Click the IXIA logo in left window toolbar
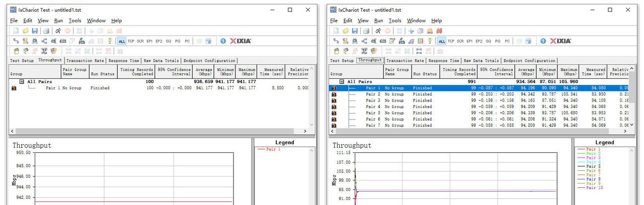The image size is (644, 205). pyautogui.click(x=240, y=41)
